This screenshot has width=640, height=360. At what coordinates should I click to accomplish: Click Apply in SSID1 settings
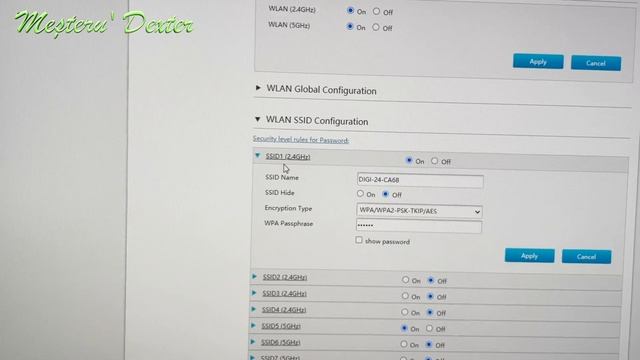click(529, 256)
